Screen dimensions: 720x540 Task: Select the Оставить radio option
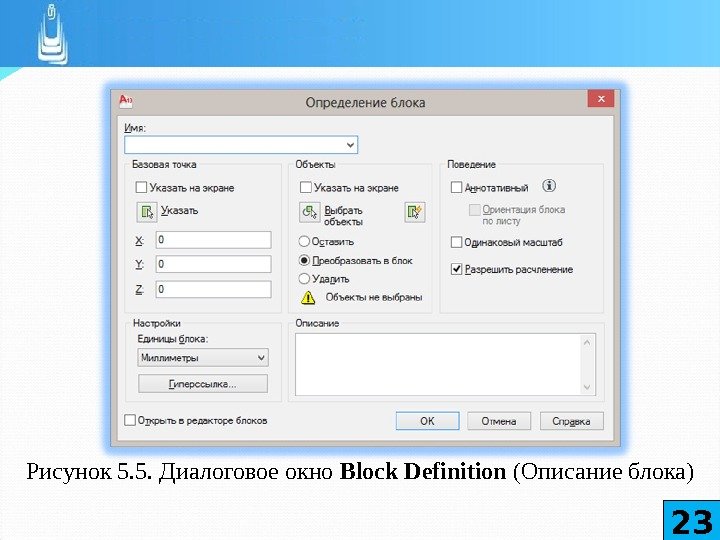click(x=304, y=241)
